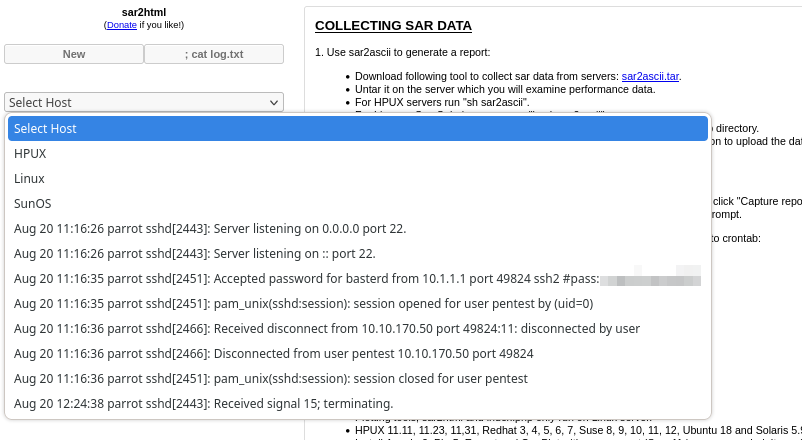Select 'session closed for user pentest' entry
802x440 pixels.
(x=358, y=379)
